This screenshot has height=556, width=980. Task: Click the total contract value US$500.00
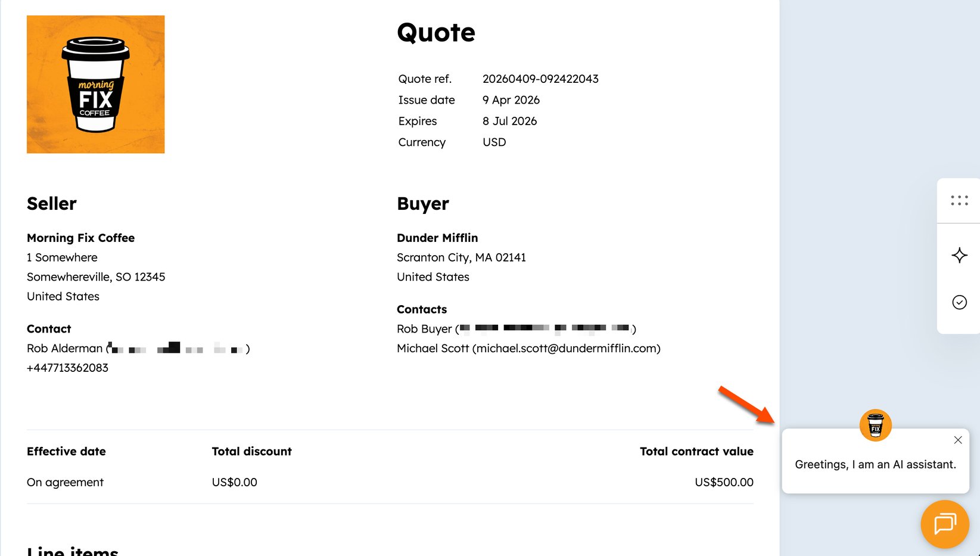(x=724, y=482)
